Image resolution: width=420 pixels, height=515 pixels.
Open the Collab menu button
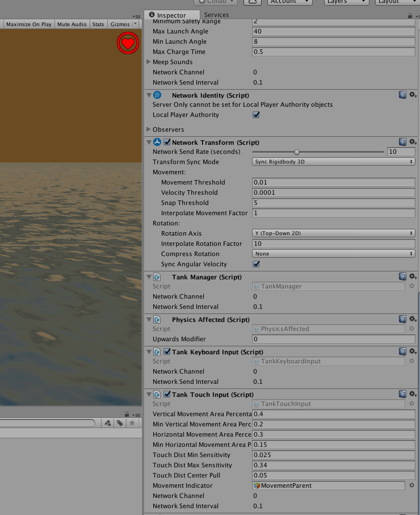216,2
